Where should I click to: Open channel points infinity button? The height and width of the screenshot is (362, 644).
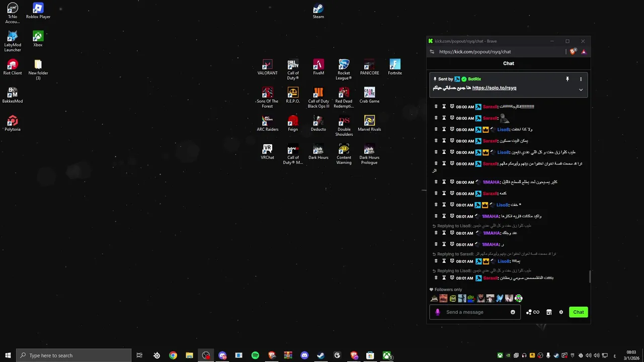tap(533, 312)
